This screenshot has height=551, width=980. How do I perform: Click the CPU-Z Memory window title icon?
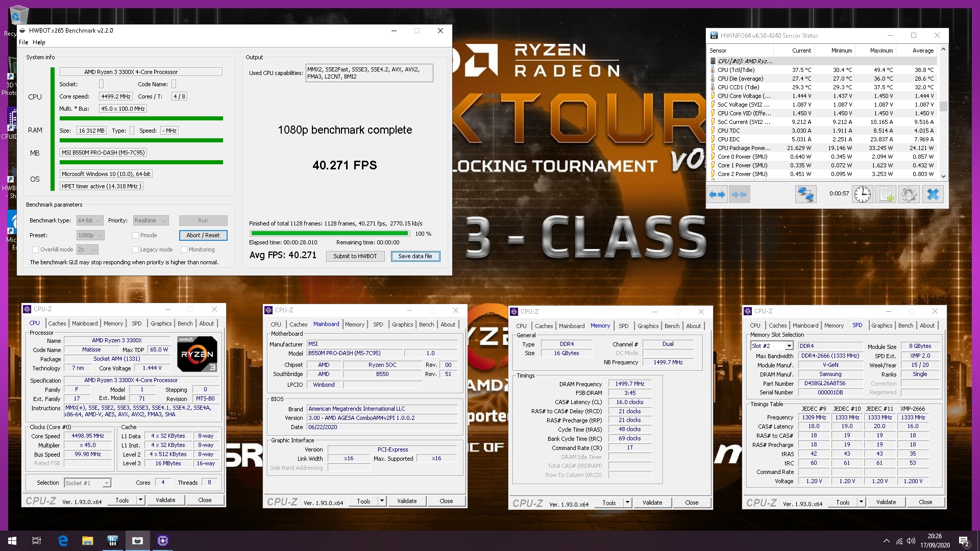coord(514,312)
